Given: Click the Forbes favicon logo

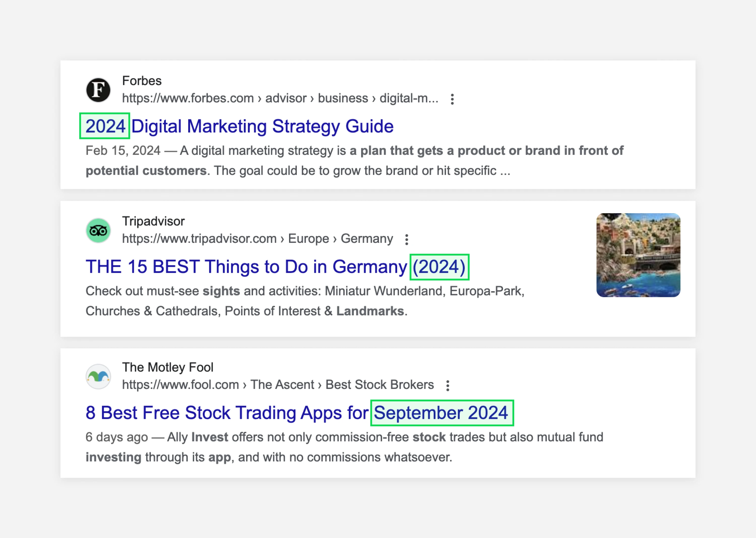Looking at the screenshot, I should click(98, 90).
